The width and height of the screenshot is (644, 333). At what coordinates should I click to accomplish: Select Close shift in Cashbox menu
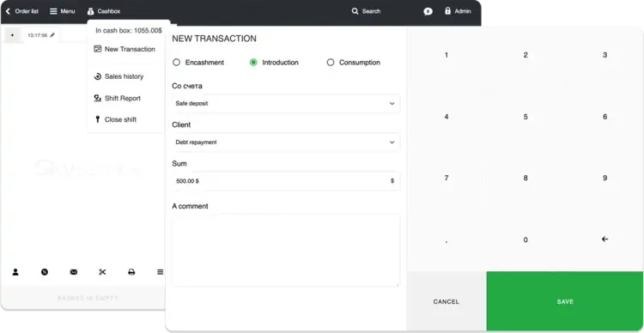(x=115, y=119)
